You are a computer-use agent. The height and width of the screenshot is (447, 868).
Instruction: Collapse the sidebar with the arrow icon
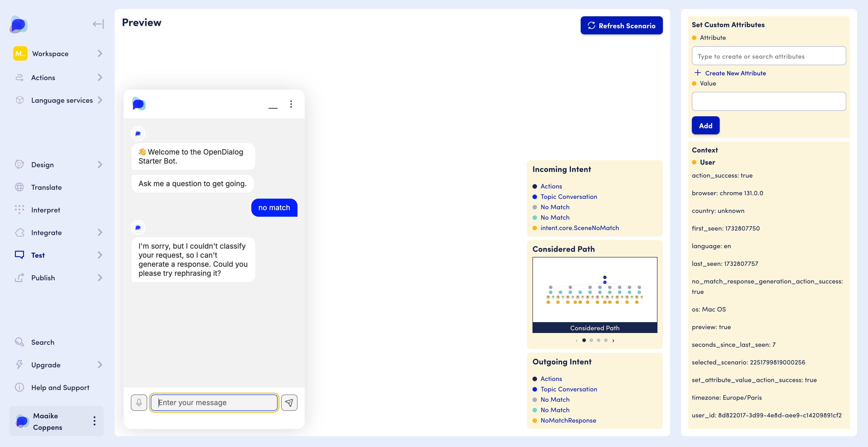tap(98, 24)
